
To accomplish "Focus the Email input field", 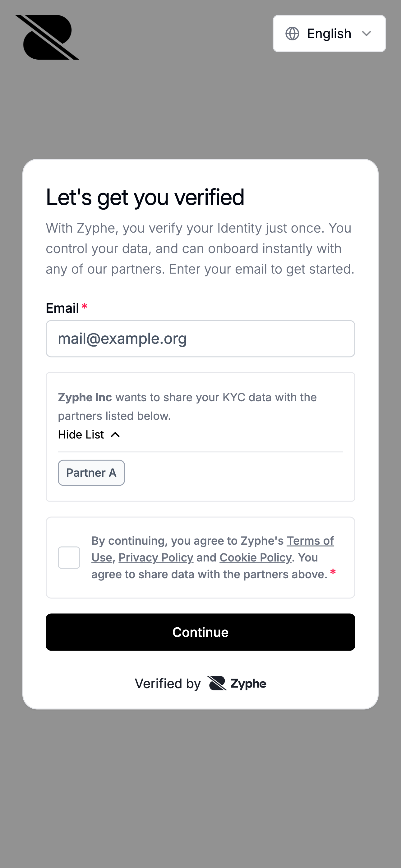I will [x=200, y=339].
